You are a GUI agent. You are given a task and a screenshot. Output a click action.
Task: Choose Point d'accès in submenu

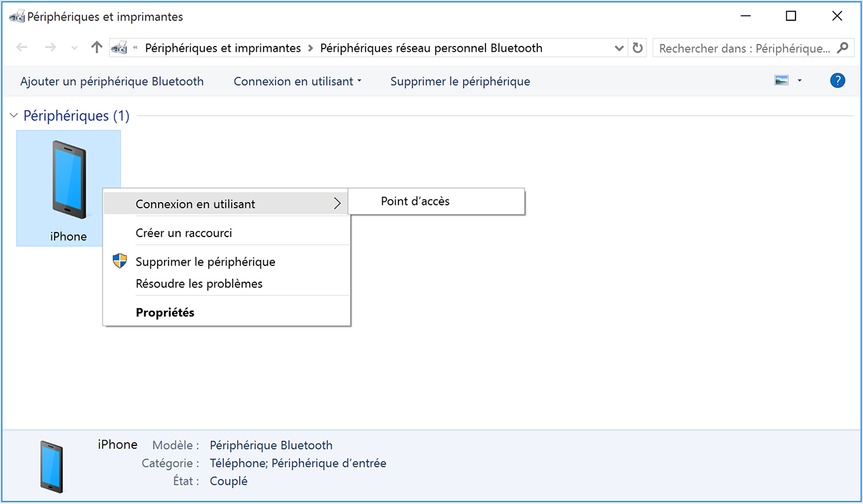coord(415,201)
